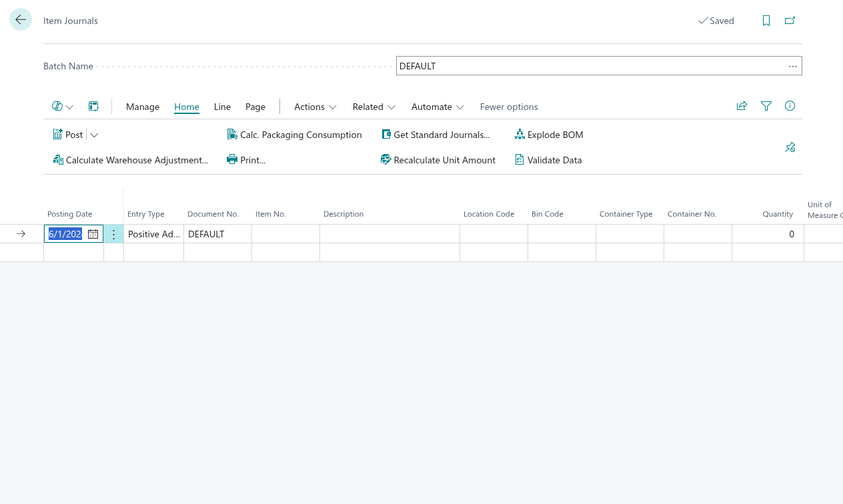This screenshot has width=843, height=504.
Task: Click the back arrow button
Action: coord(21,20)
